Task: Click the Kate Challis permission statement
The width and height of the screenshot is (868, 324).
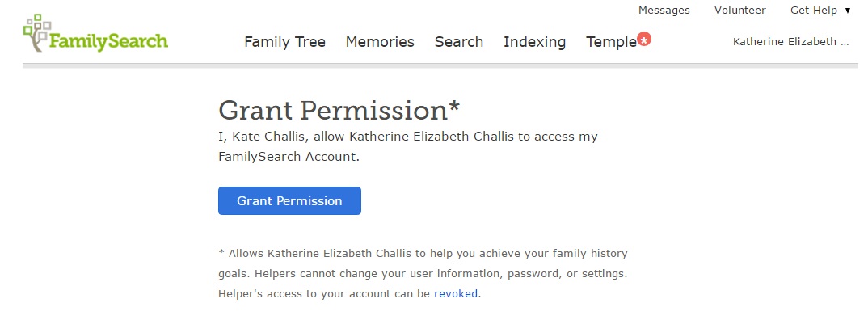Action: 408,146
